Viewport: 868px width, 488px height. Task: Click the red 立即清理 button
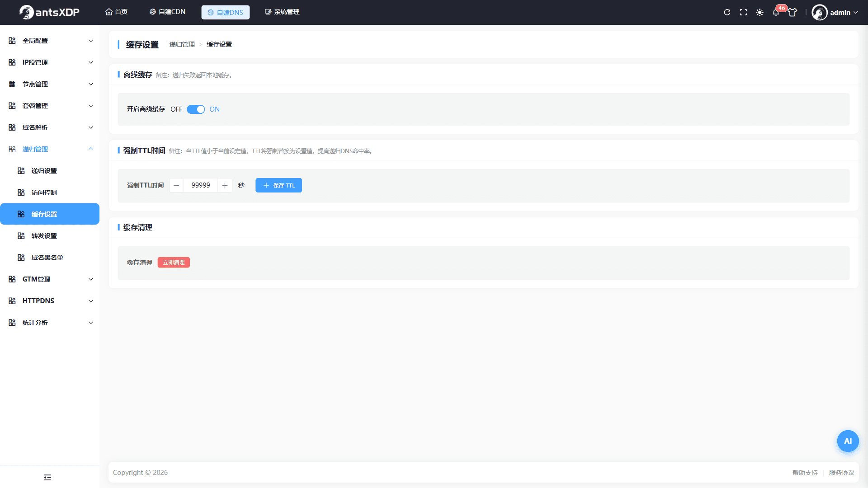coord(174,263)
